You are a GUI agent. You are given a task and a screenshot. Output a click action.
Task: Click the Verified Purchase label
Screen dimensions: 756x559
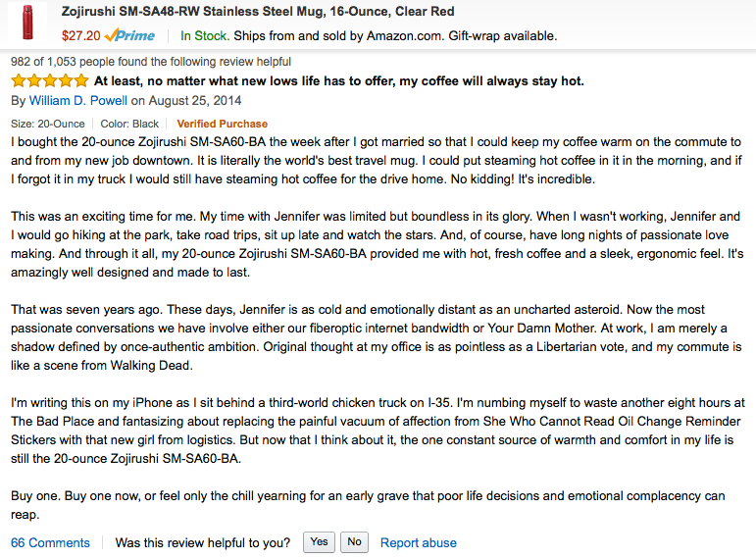pos(222,124)
